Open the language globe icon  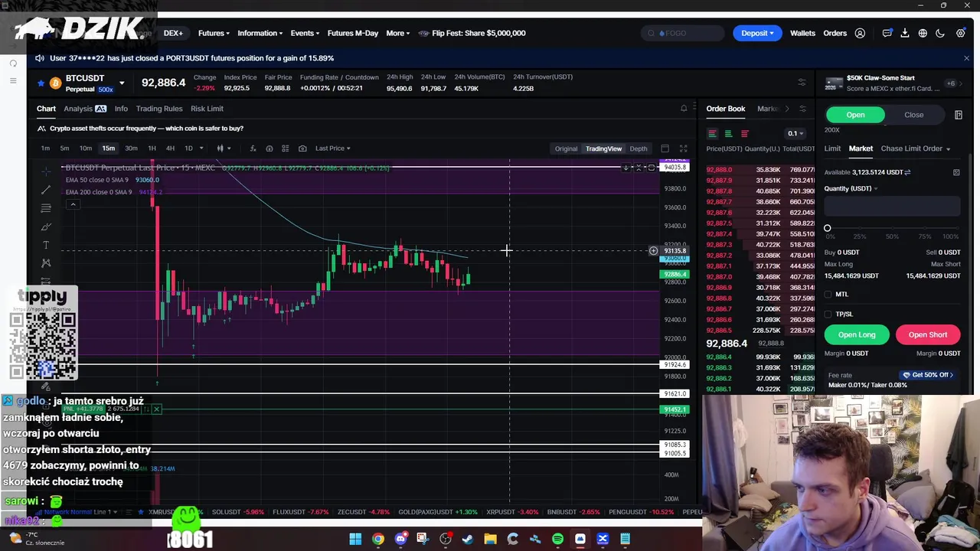(x=923, y=33)
